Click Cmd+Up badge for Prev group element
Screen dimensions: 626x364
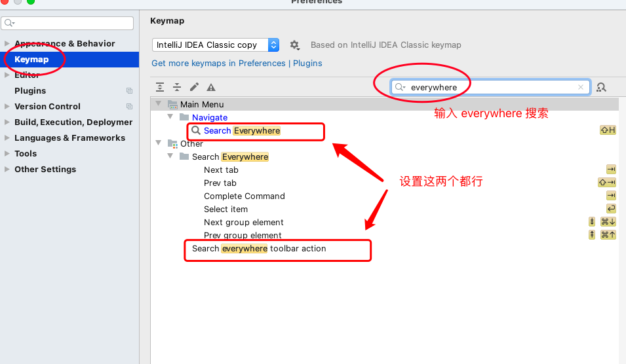point(608,235)
